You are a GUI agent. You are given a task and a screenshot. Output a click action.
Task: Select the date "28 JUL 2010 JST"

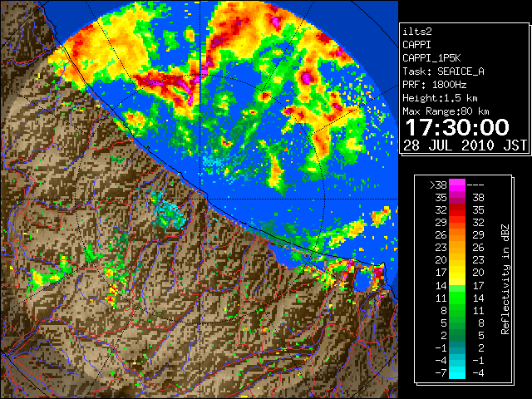click(x=465, y=145)
